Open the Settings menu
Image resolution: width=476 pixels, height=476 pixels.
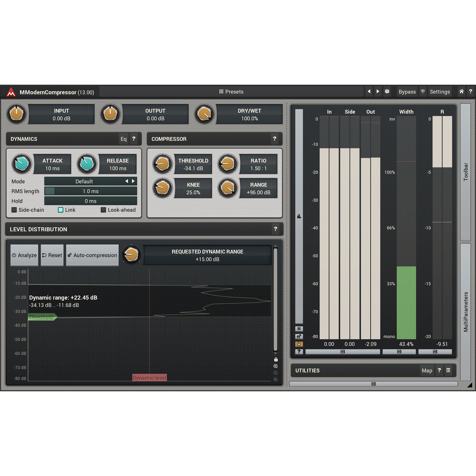coord(440,92)
